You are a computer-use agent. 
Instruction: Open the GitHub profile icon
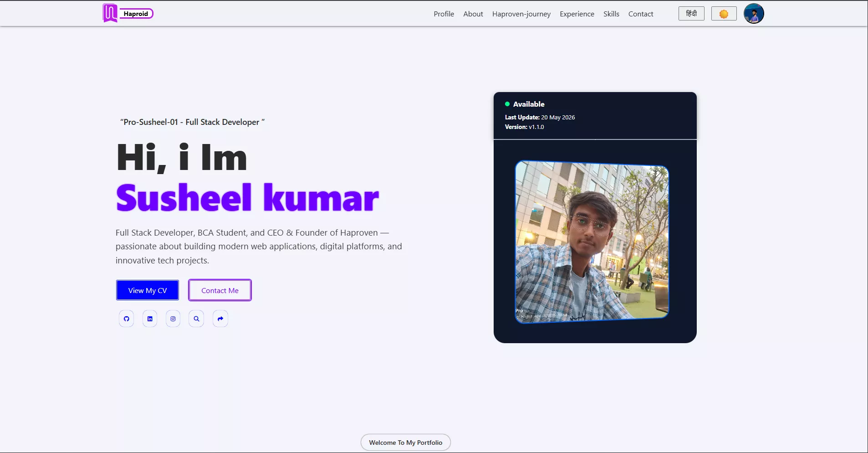click(127, 319)
